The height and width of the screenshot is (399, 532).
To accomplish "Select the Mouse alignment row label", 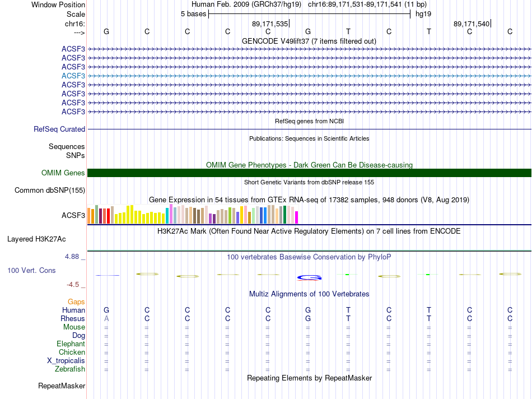I will (x=74, y=327).
